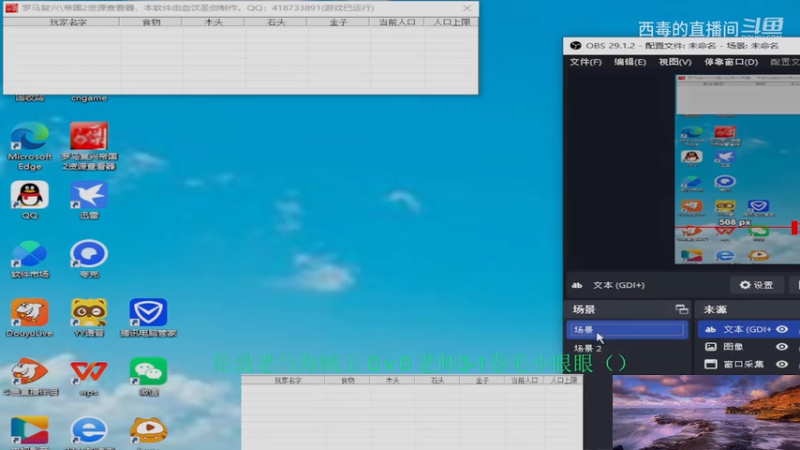Click the 场景 panel header title
Screen dimensions: 800x450
[584, 309]
